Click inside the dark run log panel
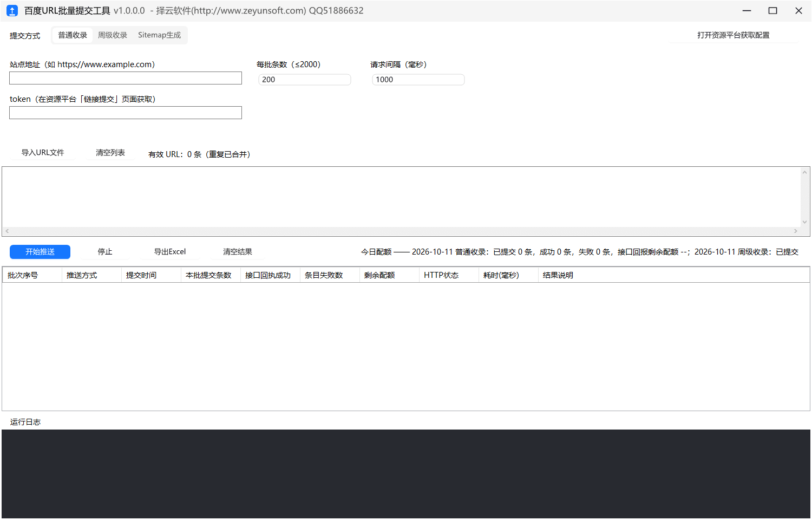 [x=406, y=474]
